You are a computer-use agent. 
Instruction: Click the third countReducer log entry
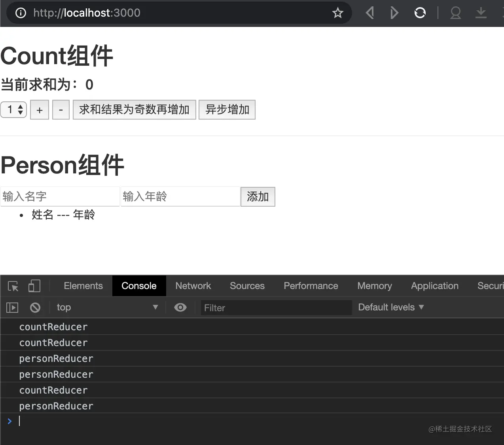click(252, 390)
